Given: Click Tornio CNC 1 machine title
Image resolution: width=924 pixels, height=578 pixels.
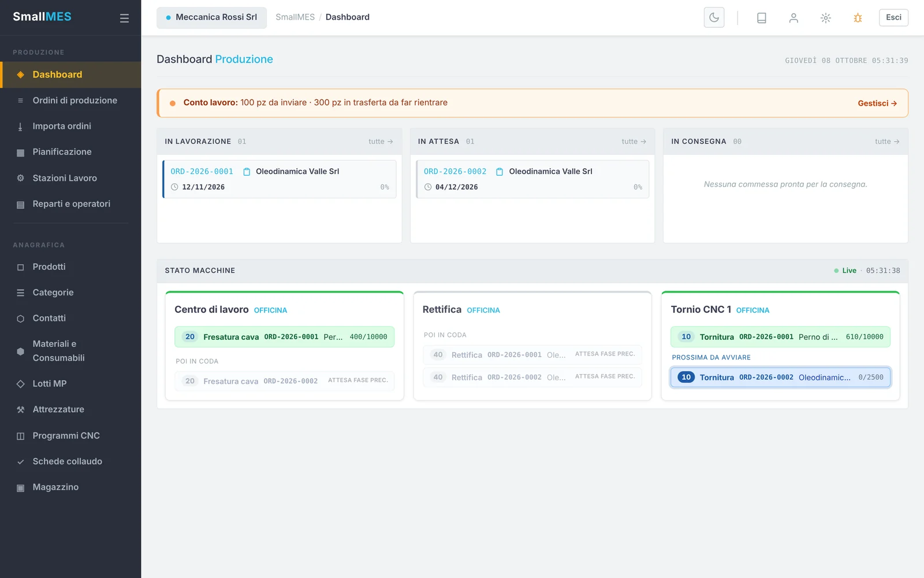Looking at the screenshot, I should (x=701, y=310).
